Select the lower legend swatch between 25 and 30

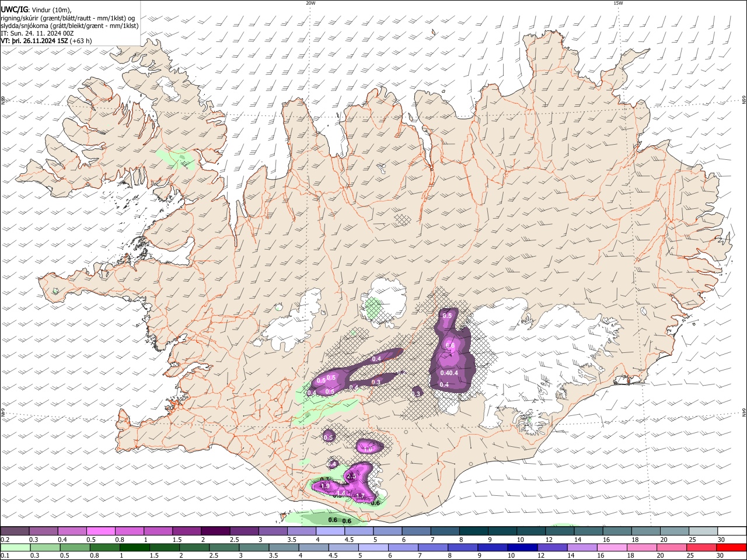701,548
